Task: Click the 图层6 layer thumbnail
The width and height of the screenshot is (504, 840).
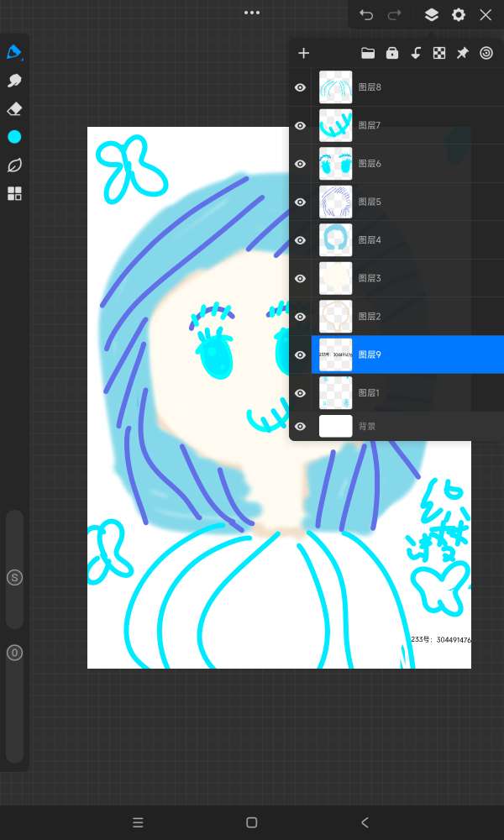Action: pyautogui.click(x=335, y=164)
